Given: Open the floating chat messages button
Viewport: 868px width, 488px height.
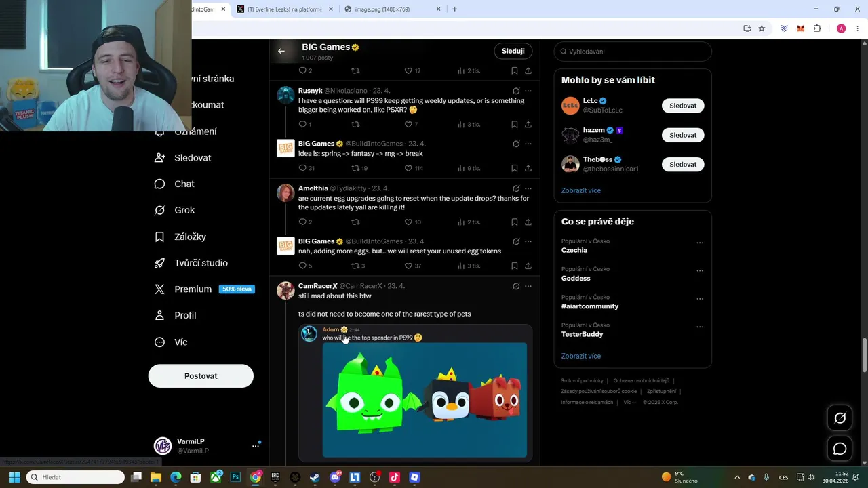Looking at the screenshot, I should pos(840,449).
